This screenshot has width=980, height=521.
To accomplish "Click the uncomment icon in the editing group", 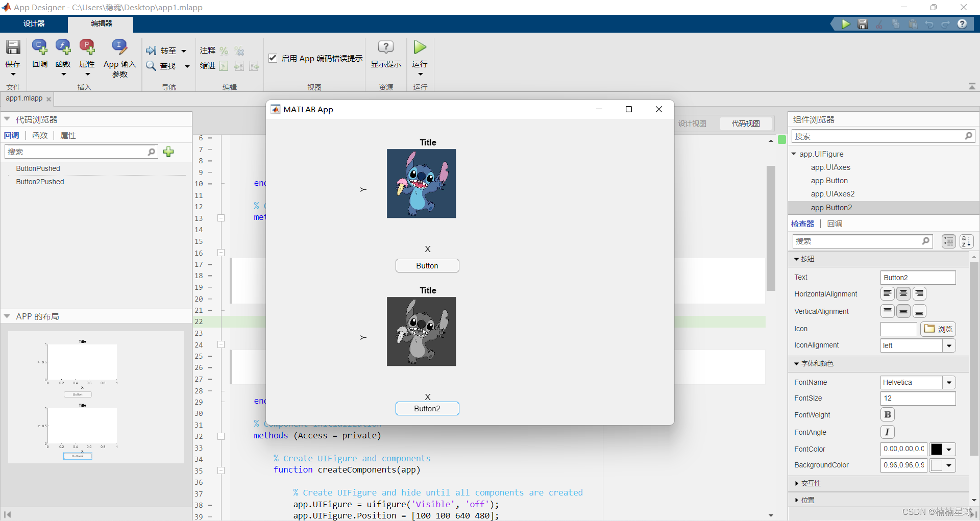I will pos(239,51).
